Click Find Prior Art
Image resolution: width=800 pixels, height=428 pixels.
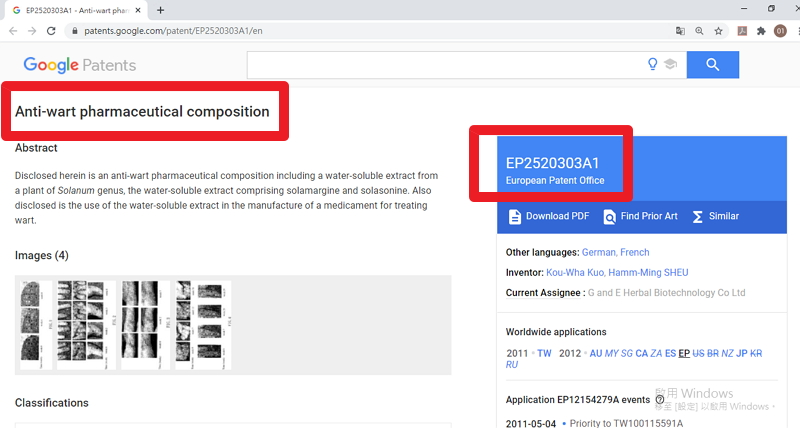tap(640, 216)
